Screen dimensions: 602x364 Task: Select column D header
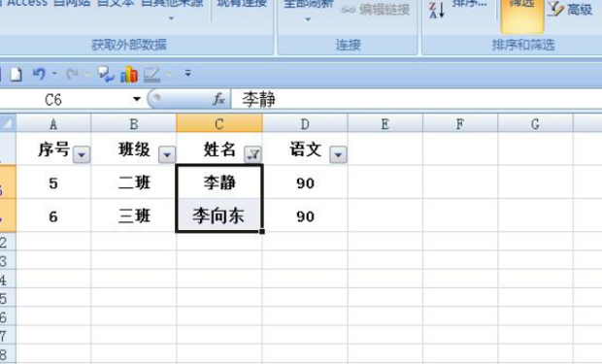click(x=305, y=124)
